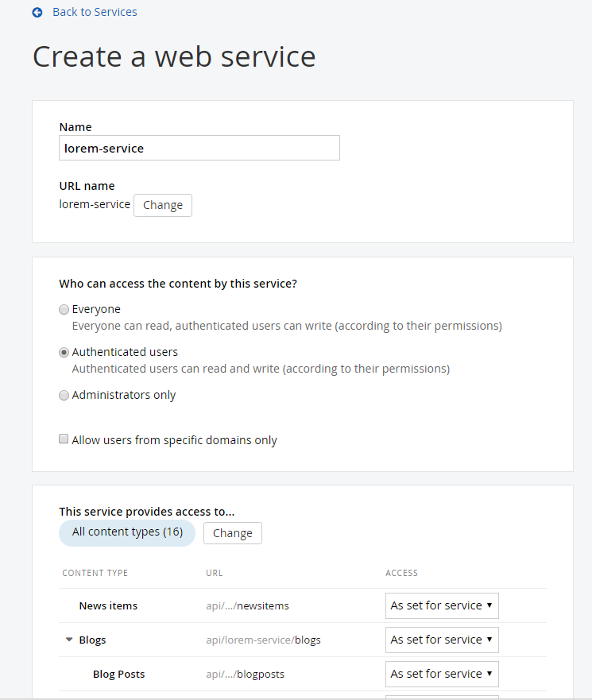Image resolution: width=592 pixels, height=700 pixels.
Task: Click the Change button beside URL name
Action: point(162,205)
